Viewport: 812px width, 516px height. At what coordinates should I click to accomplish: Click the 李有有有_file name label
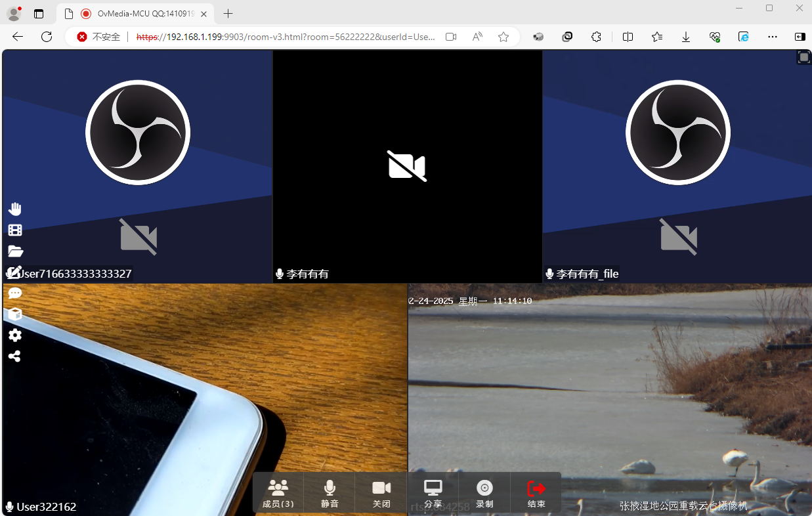588,274
